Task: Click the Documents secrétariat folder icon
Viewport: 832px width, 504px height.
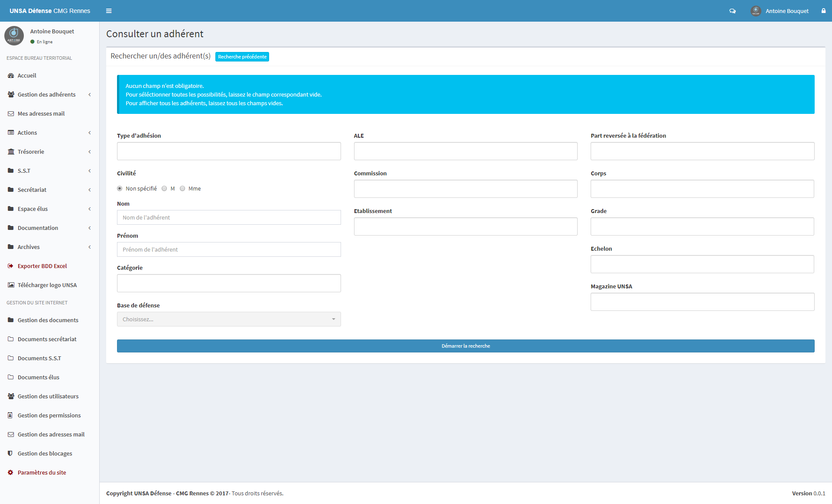Action: (x=11, y=339)
